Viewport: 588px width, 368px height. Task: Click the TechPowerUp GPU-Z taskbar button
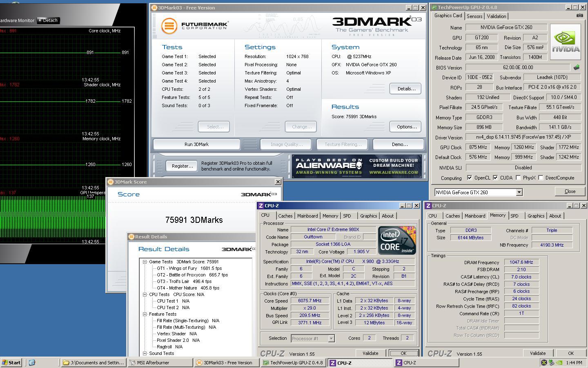(x=293, y=363)
